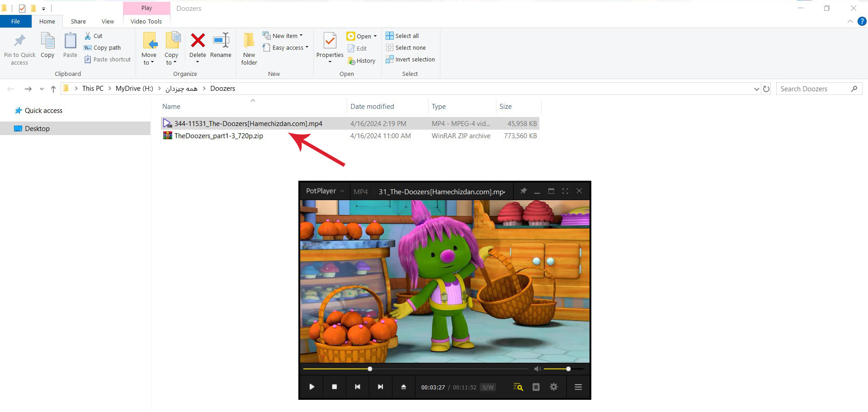
Task: Open recent locations dropdown
Action: 42,89
